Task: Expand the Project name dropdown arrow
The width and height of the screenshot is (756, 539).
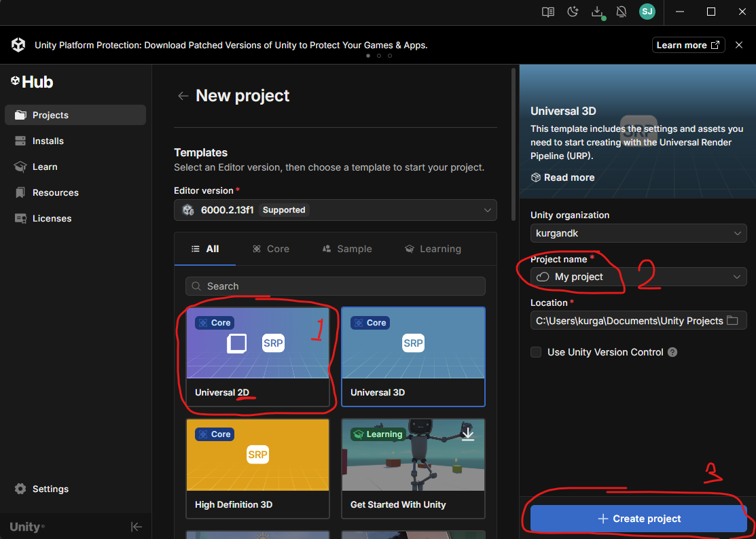Action: tap(737, 277)
